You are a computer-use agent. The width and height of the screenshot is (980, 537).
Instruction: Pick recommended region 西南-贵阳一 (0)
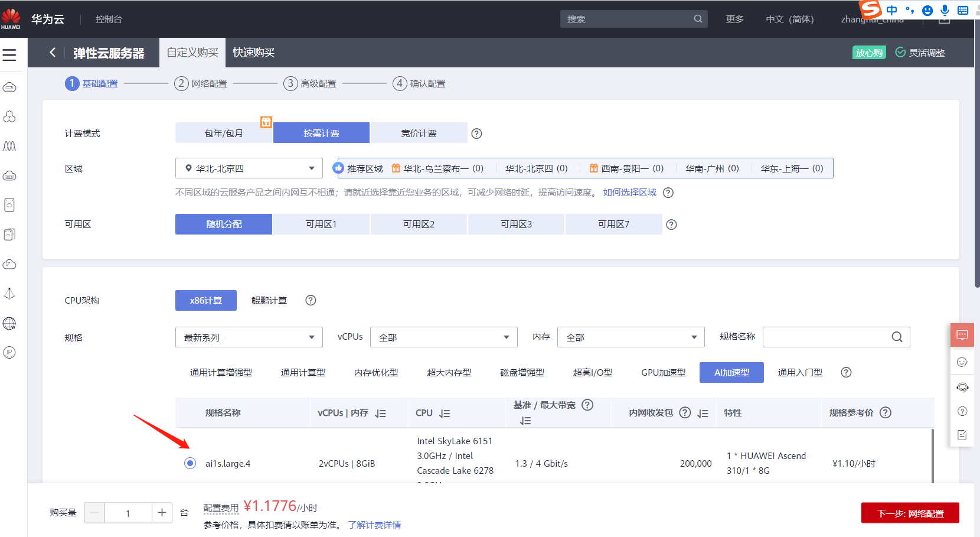coord(626,168)
